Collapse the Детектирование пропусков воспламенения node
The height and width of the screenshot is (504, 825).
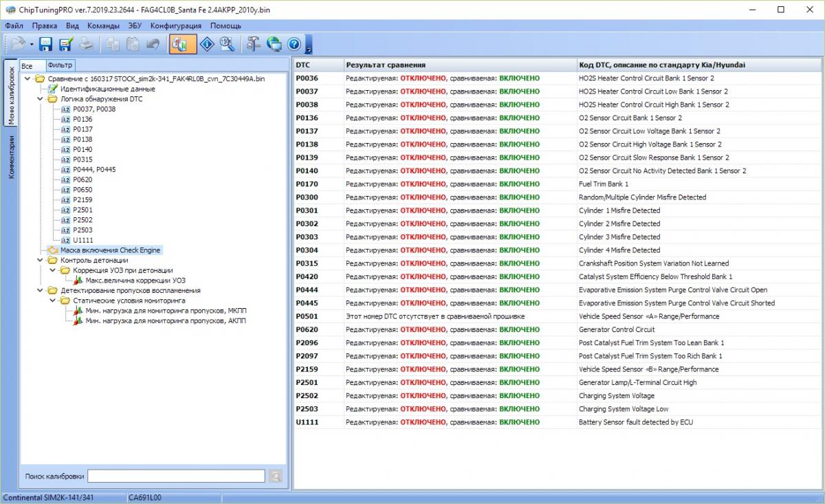click(x=41, y=291)
